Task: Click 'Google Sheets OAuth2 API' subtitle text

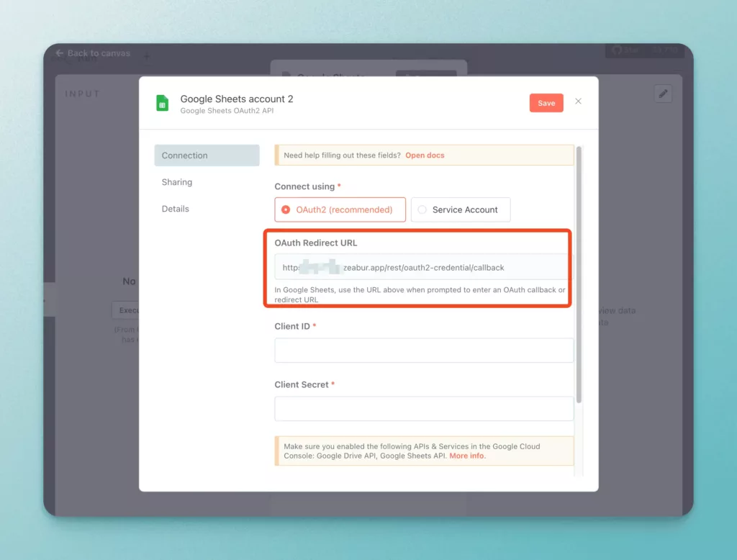Action: pos(227,111)
